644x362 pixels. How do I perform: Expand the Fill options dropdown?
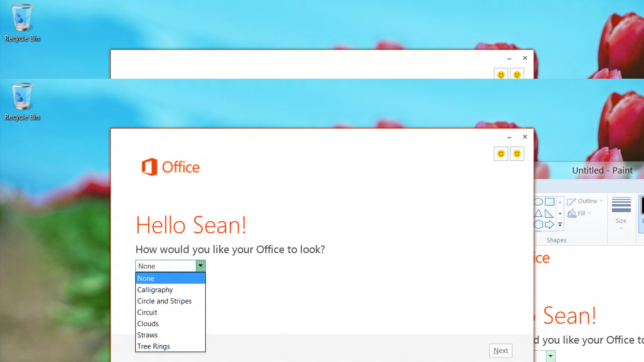589,213
